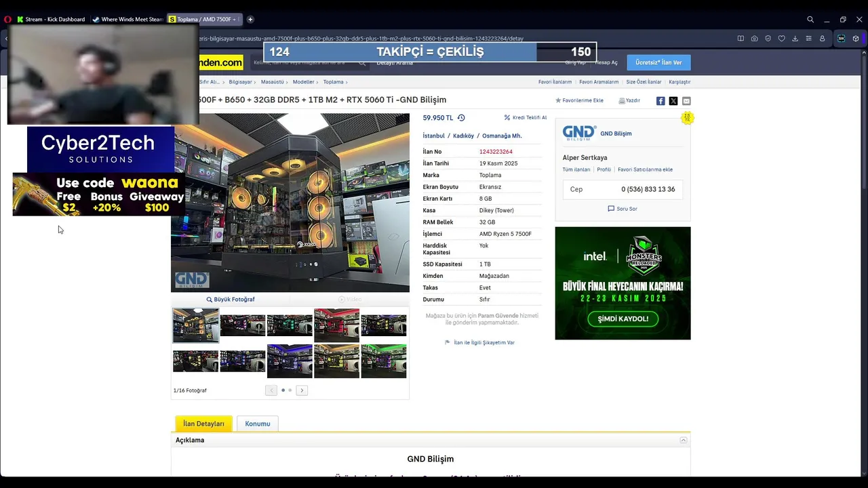Screen dimensions: 868x488
Task: Switch to Where Winds Meet Steam tab
Action: tap(127, 20)
